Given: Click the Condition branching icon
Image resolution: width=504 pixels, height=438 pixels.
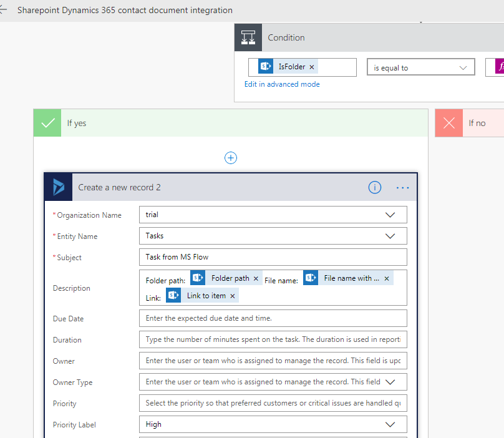Looking at the screenshot, I should tap(248, 37).
